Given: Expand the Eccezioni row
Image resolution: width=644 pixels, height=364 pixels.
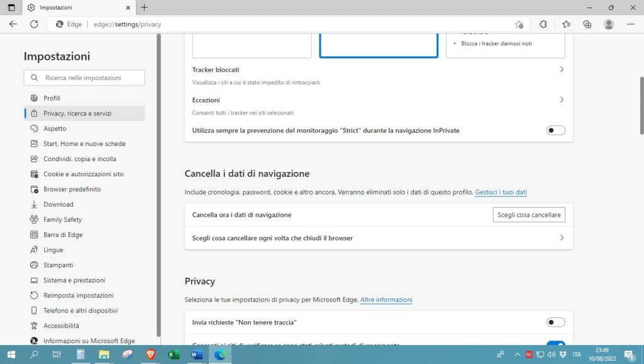Looking at the screenshot, I should click(x=562, y=100).
